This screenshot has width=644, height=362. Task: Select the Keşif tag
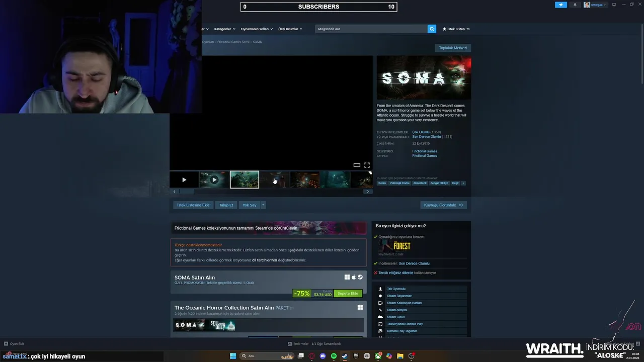pos(455,183)
